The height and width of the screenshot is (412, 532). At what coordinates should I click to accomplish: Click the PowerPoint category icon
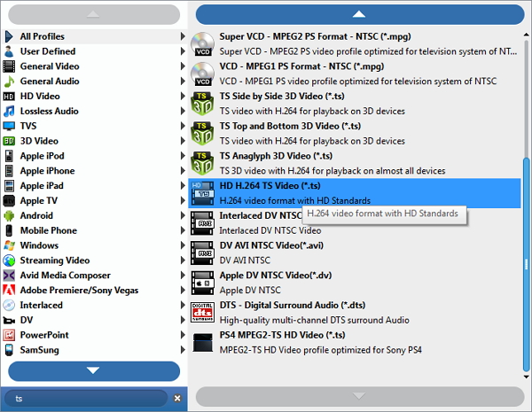coord(9,335)
